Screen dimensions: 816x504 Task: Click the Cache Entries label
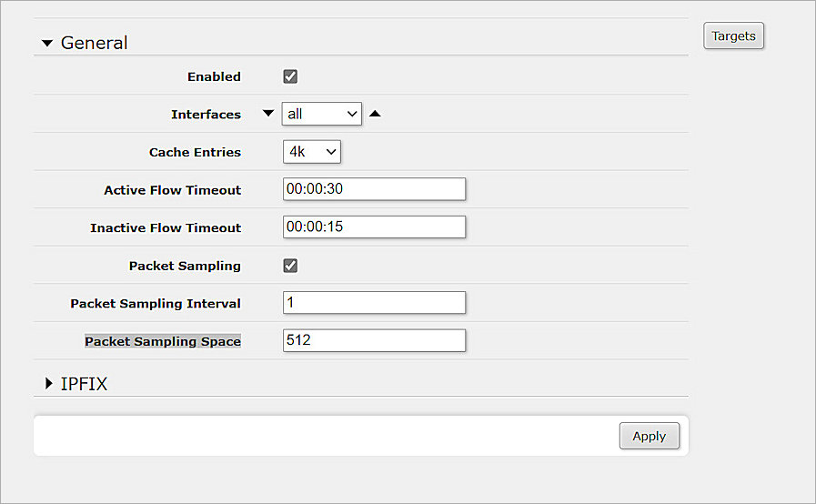(x=195, y=152)
